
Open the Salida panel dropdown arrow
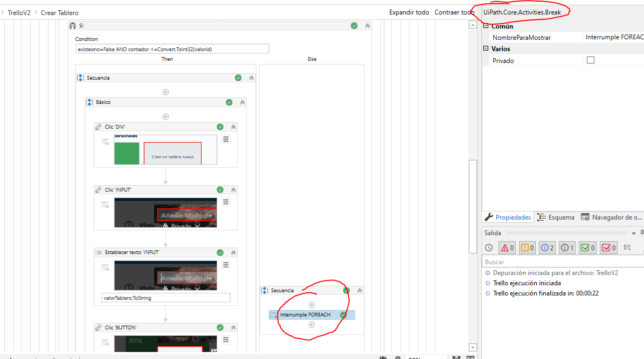(x=634, y=233)
